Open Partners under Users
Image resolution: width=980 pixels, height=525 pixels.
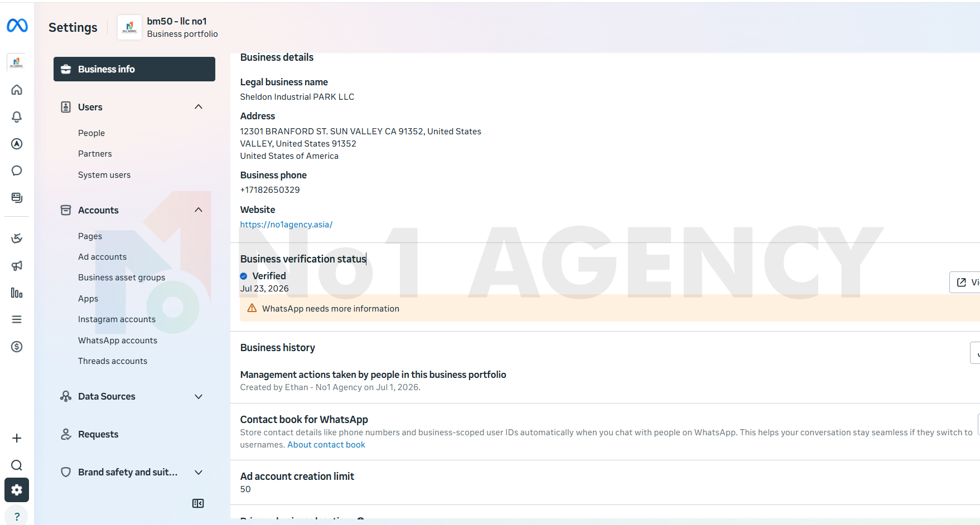pos(95,154)
